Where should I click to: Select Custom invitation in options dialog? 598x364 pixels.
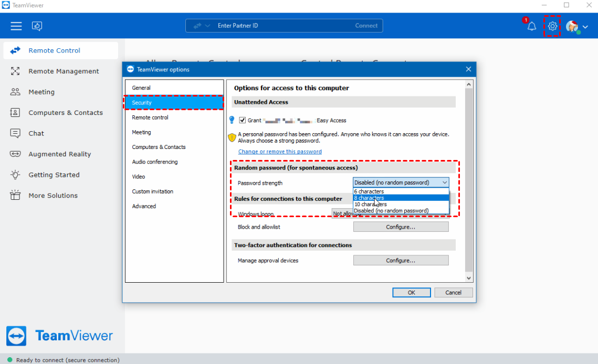click(x=174, y=191)
